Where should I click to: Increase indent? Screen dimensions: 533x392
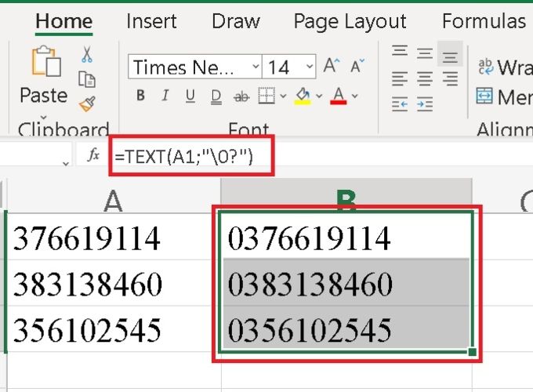(x=425, y=104)
